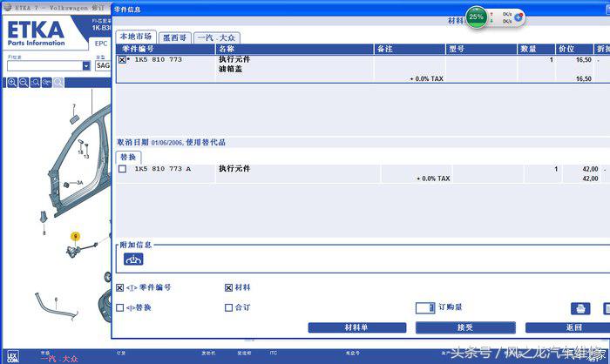Screen dimensions: 610x364
Task: Click the 名称 column header
Action: pos(295,49)
